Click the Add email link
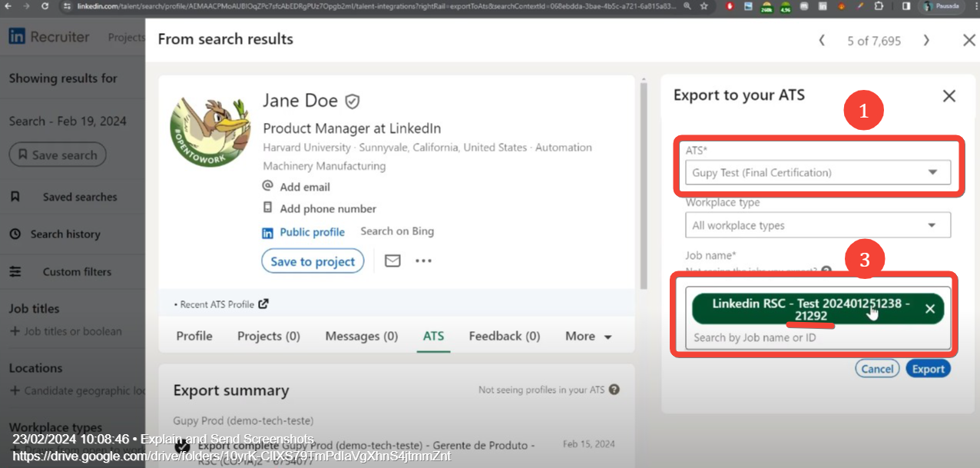This screenshot has width=980, height=468. tap(305, 187)
